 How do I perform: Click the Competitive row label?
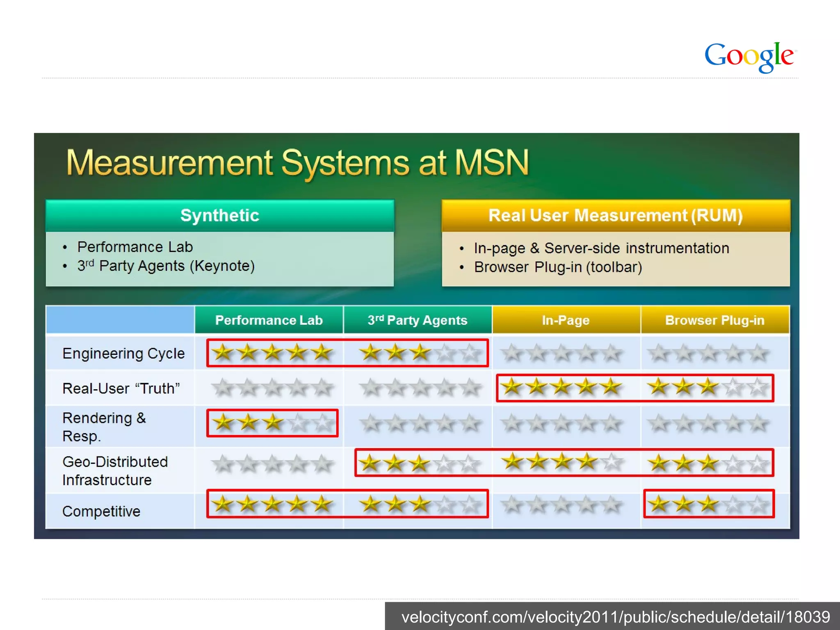101,511
